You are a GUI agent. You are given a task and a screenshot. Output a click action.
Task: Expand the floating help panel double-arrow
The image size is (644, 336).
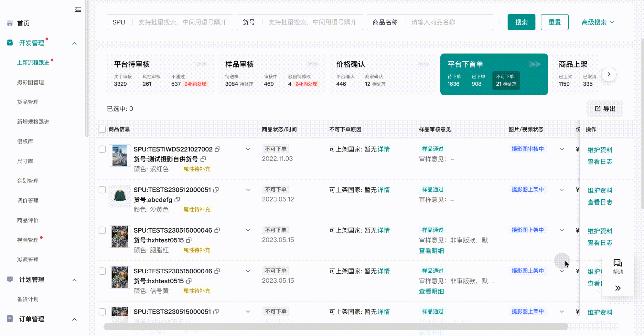(618, 288)
